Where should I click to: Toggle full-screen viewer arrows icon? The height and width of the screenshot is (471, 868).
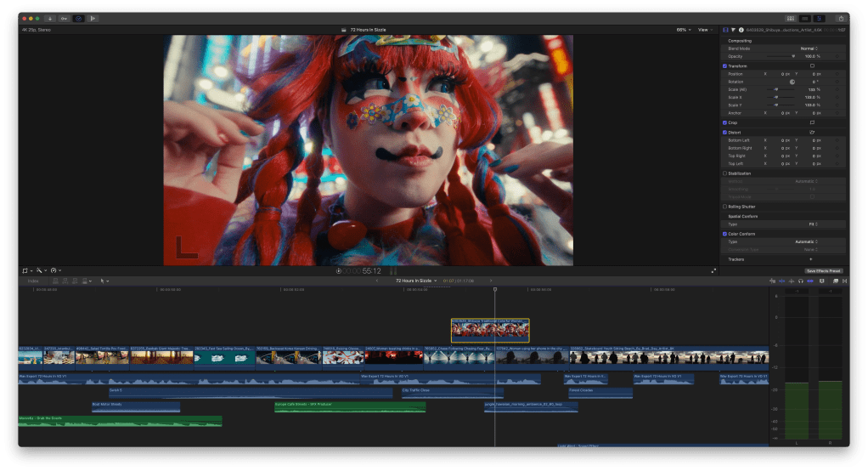tap(713, 270)
